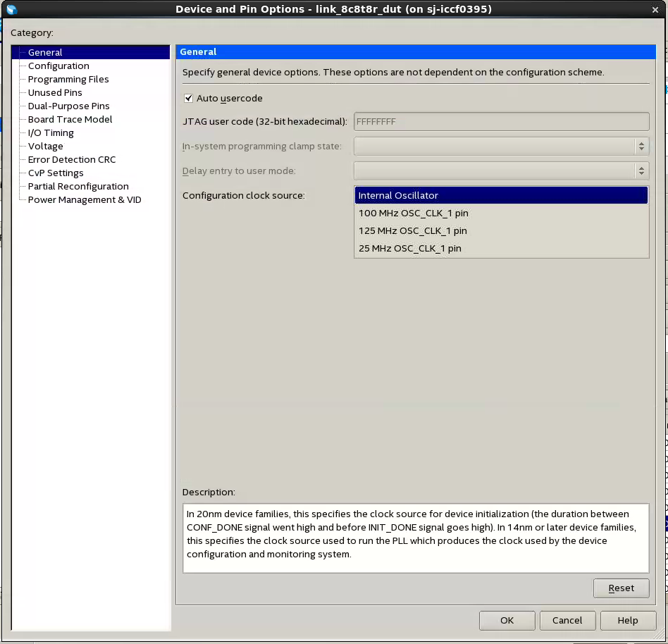Confirm with the OK button
This screenshot has height=644, width=668.
[x=507, y=621]
